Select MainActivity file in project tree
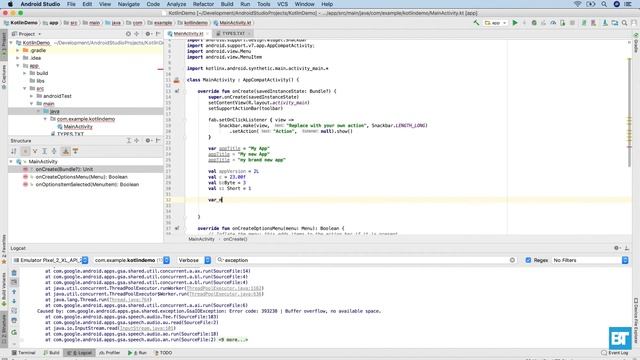 pyautogui.click(x=78, y=127)
